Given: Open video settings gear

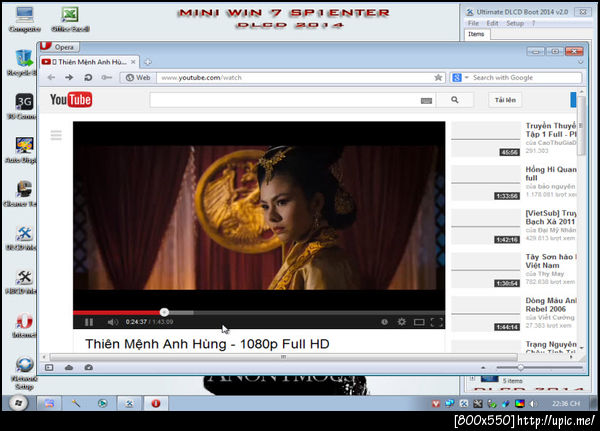Looking at the screenshot, I should (401, 322).
